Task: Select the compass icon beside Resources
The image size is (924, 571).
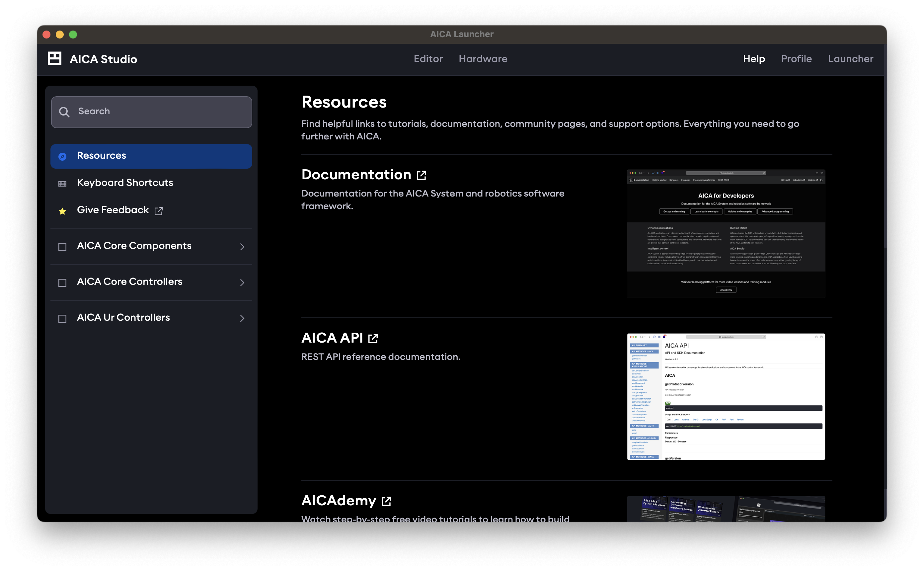Action: click(62, 156)
